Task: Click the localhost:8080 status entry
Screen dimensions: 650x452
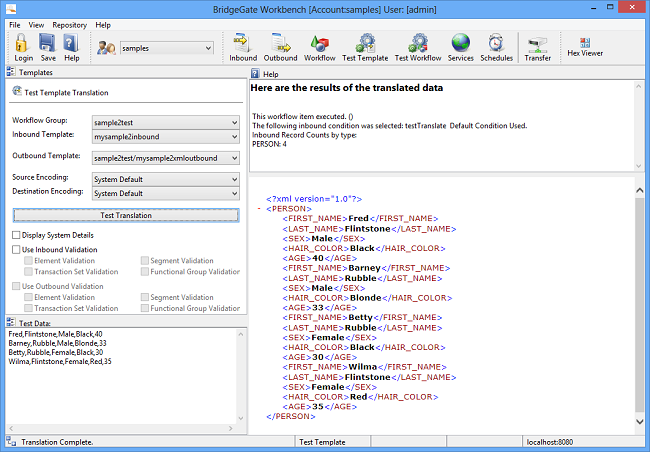Action: click(550, 442)
